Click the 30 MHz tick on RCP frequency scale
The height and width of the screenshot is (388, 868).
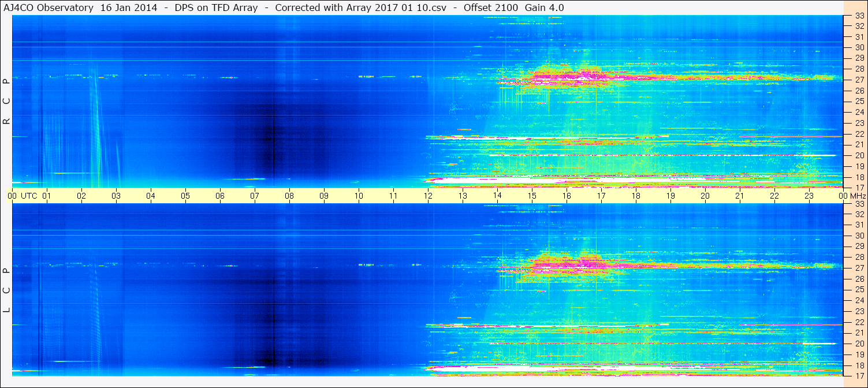pos(859,47)
